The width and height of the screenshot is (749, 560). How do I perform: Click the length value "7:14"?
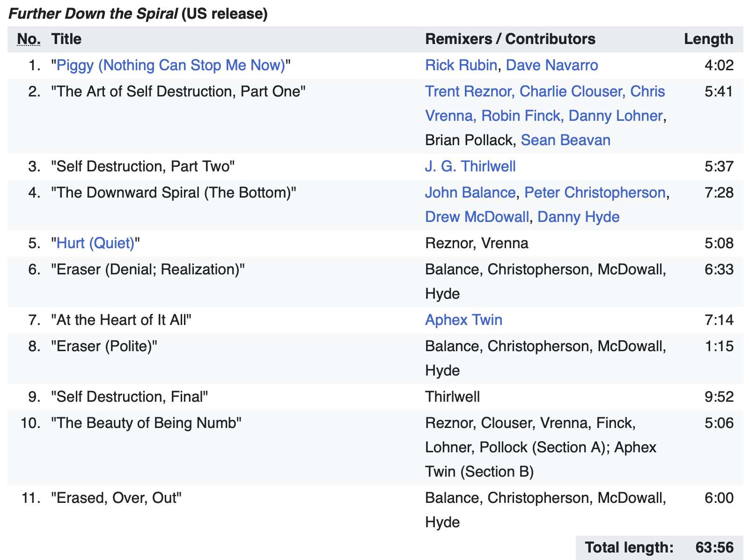click(x=719, y=320)
